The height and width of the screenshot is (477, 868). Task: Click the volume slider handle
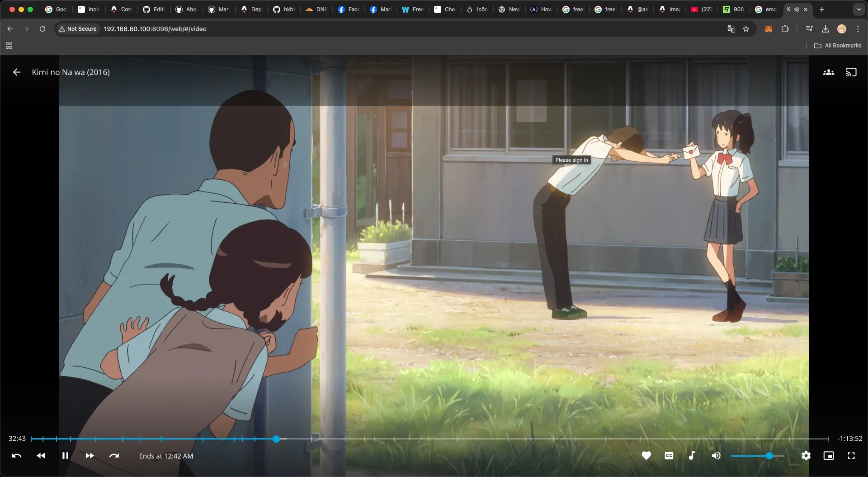[769, 456]
